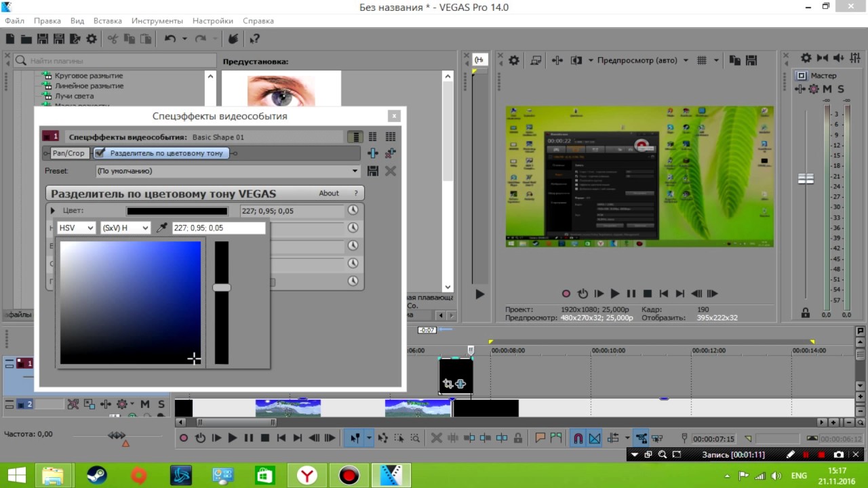Open master bus audio properties gear

(x=806, y=58)
